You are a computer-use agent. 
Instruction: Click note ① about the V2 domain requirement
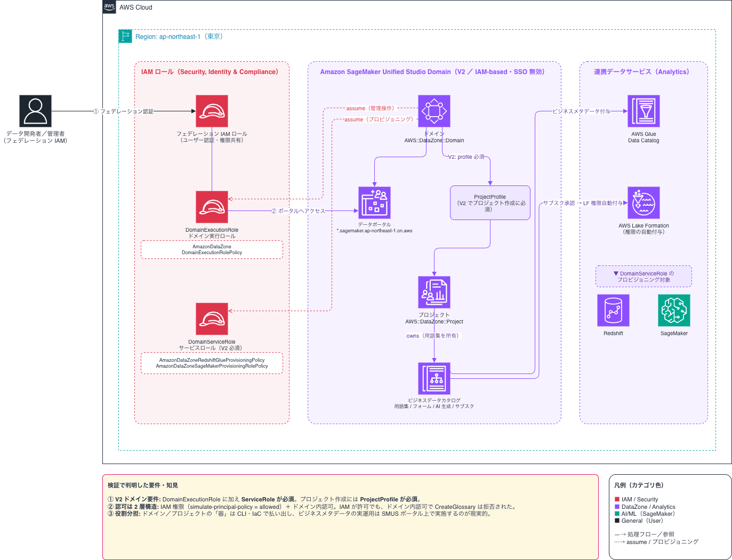coord(265,499)
